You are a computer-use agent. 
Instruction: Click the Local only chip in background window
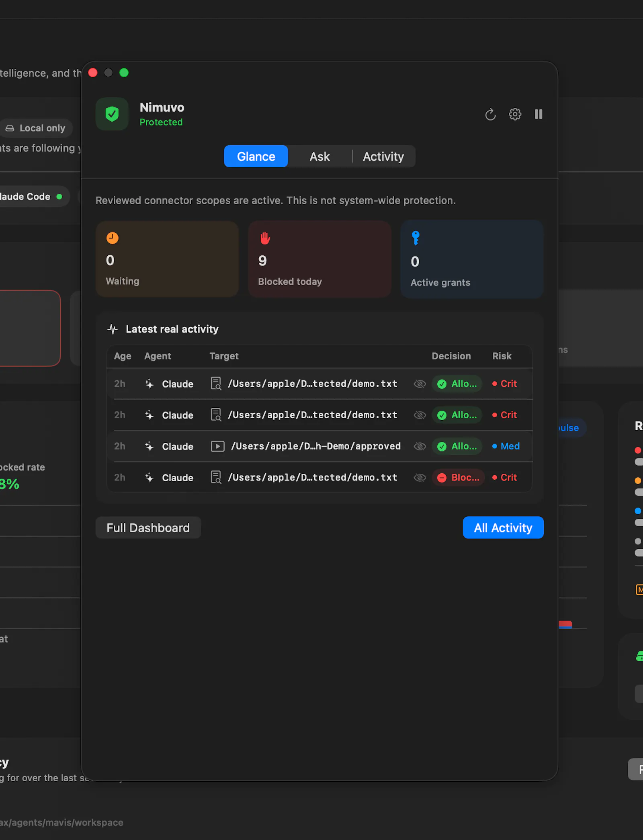[36, 128]
